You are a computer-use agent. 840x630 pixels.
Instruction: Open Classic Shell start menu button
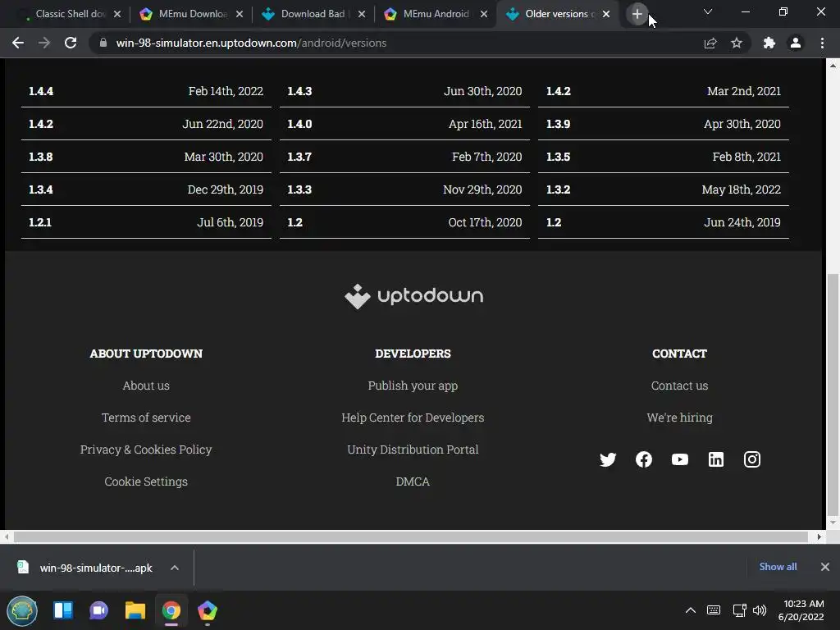click(22, 610)
